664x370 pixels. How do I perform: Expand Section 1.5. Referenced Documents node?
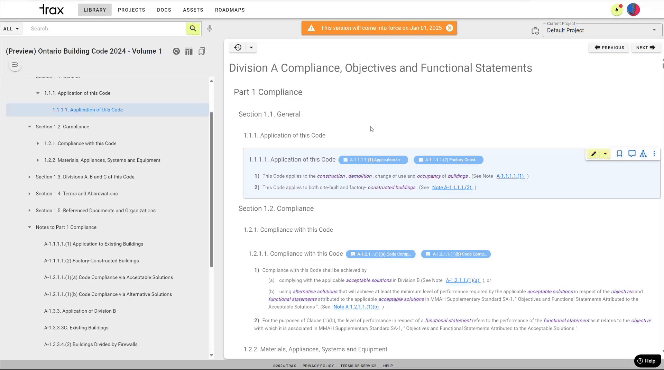pos(30,210)
